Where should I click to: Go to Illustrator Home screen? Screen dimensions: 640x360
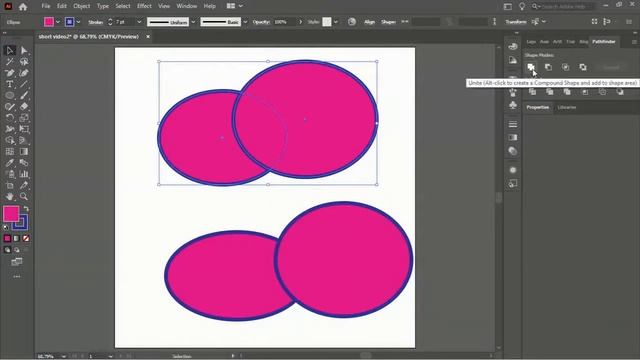coord(23,7)
